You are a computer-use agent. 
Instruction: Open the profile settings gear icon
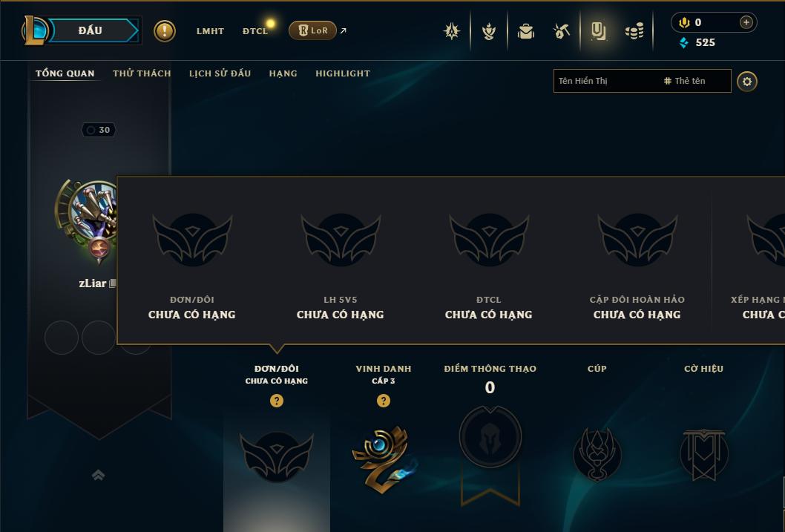746,81
